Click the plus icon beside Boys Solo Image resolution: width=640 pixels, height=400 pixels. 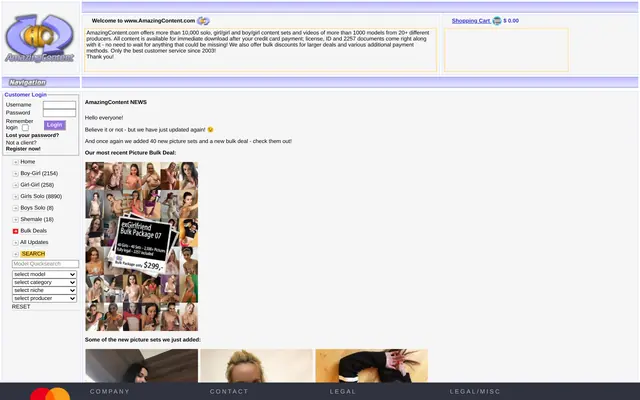click(x=16, y=208)
